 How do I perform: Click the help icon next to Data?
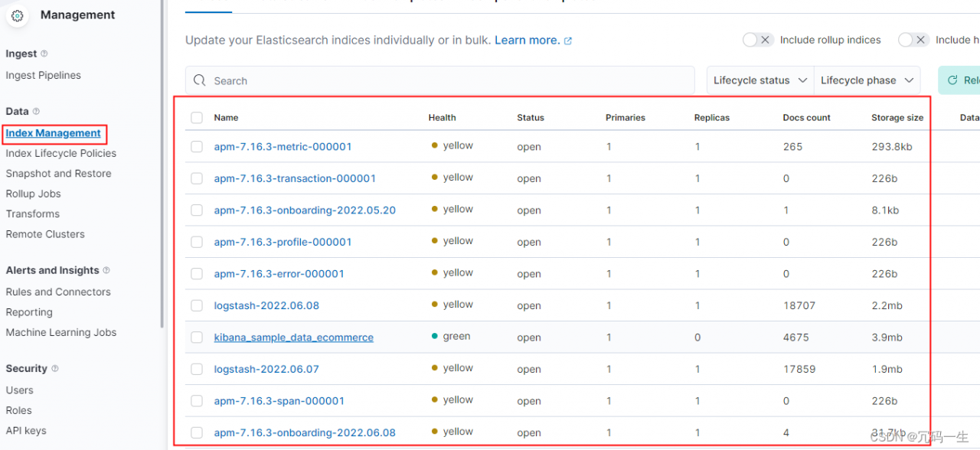36,112
